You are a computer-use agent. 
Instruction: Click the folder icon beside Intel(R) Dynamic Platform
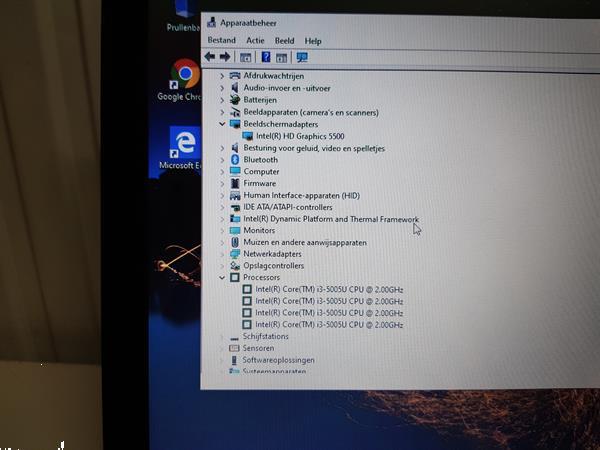point(235,218)
